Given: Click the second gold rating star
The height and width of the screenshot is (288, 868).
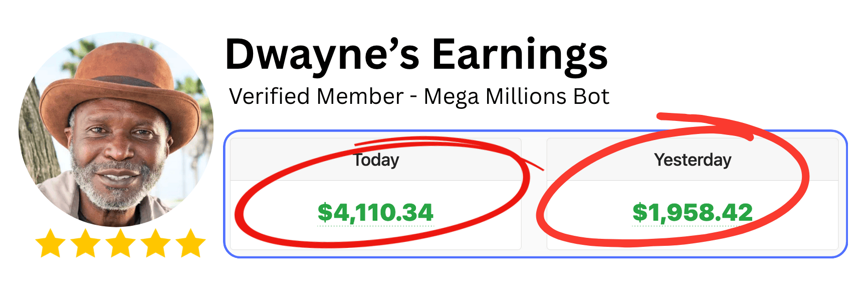Looking at the screenshot, I should pyautogui.click(x=86, y=243).
